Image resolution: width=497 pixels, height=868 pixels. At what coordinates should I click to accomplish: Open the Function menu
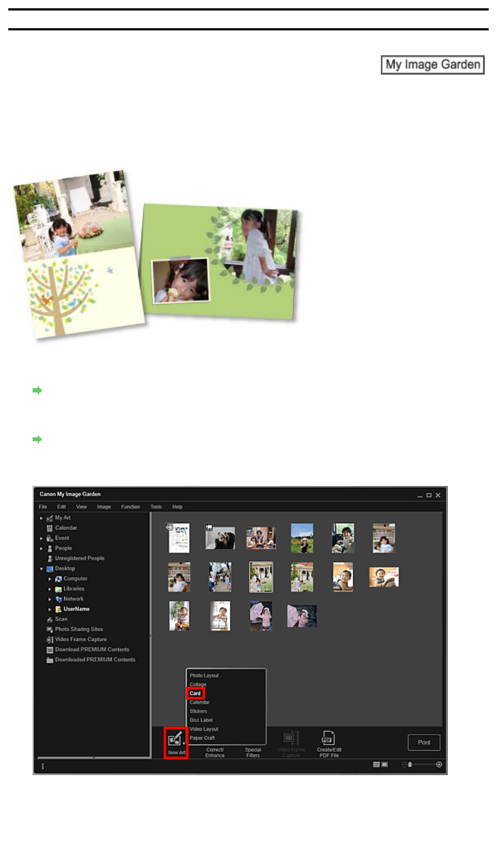click(130, 506)
